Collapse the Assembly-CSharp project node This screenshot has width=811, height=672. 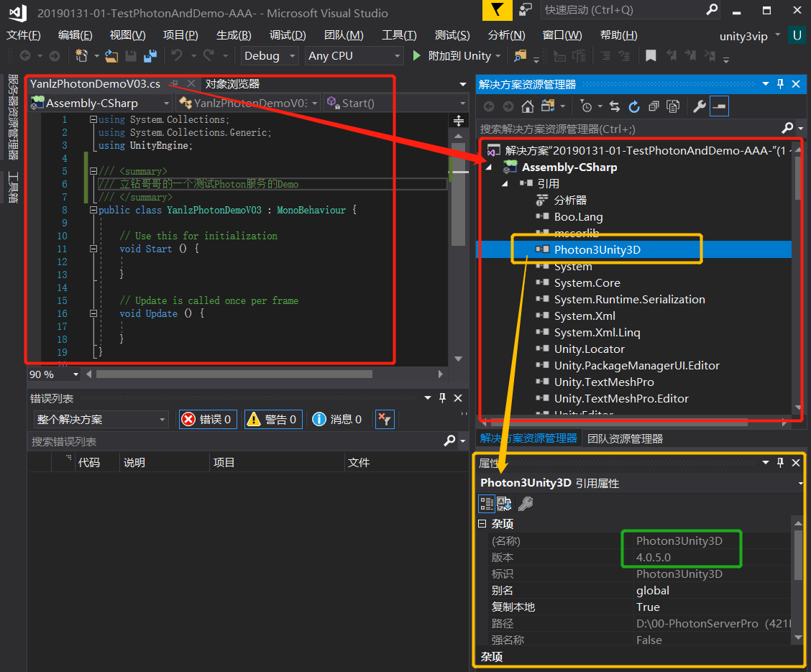click(x=489, y=167)
